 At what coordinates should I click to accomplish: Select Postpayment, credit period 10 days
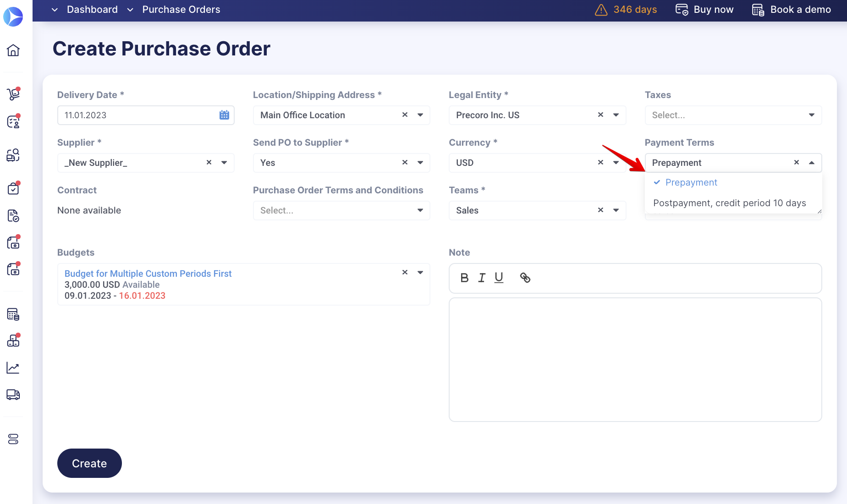coord(733,203)
